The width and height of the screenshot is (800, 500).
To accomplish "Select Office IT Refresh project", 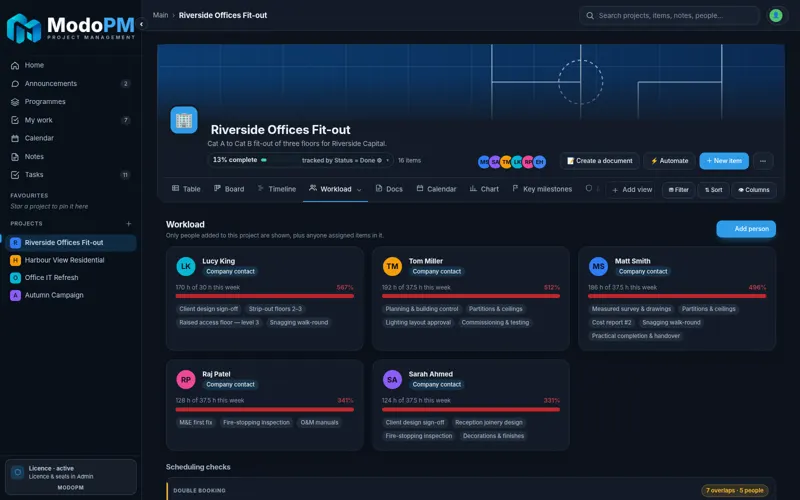I will click(x=70, y=278).
